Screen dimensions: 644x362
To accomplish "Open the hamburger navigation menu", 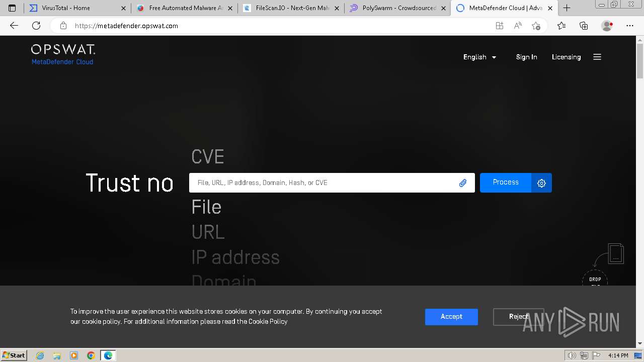I will point(597,57).
